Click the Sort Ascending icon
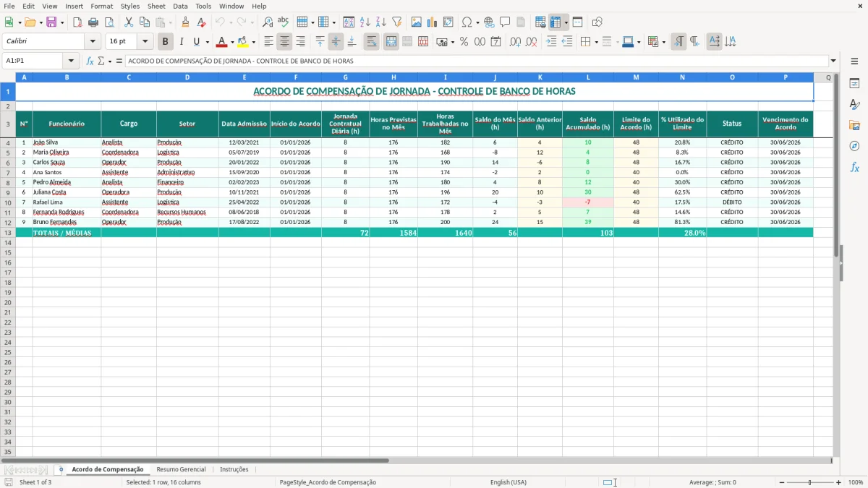The image size is (868, 488). pos(365,22)
